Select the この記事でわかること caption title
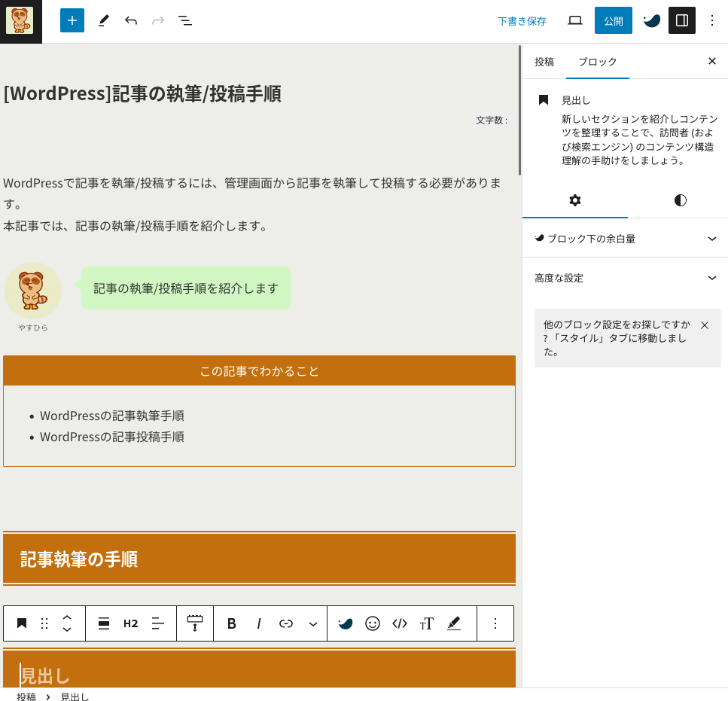The width and height of the screenshot is (728, 701). click(x=259, y=371)
